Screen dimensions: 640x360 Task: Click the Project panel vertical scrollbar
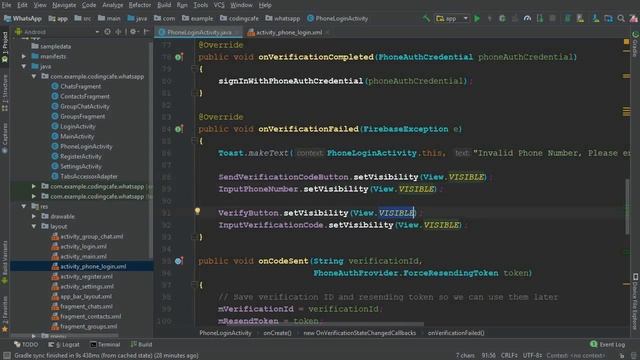(151, 151)
